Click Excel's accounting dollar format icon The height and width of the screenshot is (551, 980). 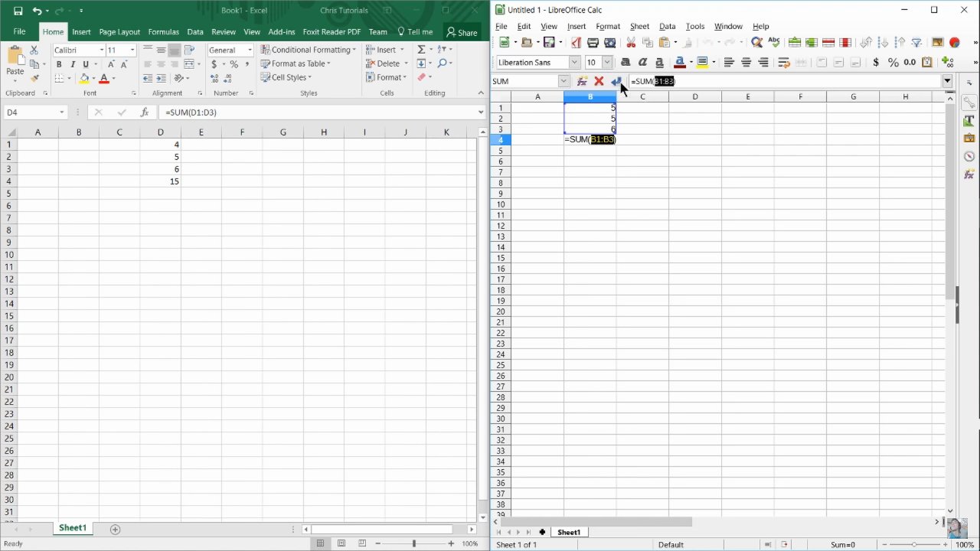click(x=214, y=64)
